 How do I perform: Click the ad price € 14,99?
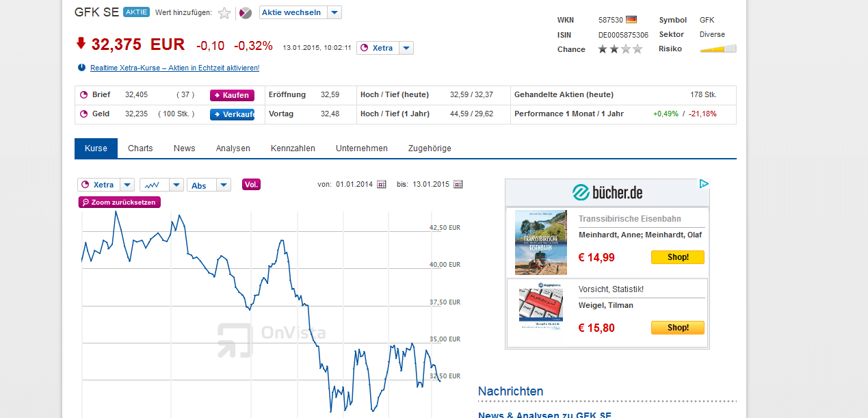(x=596, y=257)
